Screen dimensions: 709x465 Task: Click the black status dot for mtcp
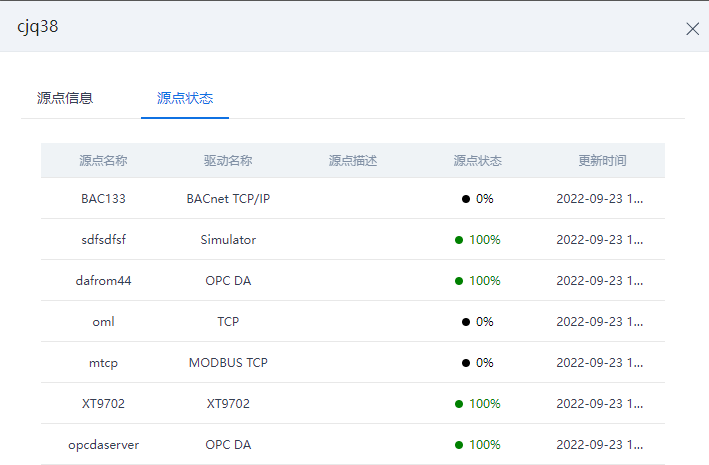pyautogui.click(x=466, y=363)
